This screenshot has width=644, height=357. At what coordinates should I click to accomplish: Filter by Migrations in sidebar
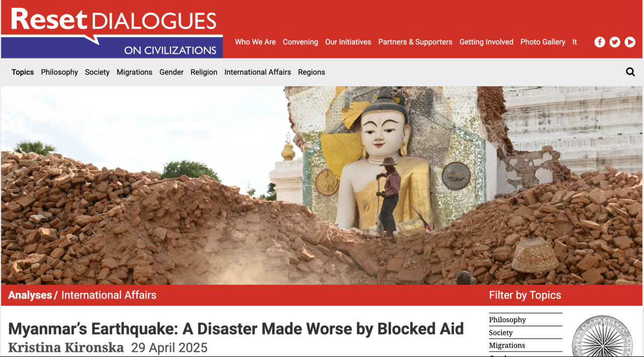507,345
